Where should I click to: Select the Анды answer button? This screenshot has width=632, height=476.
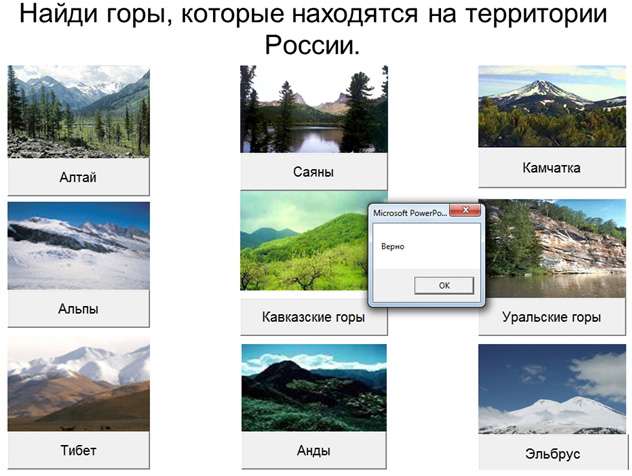click(x=314, y=450)
